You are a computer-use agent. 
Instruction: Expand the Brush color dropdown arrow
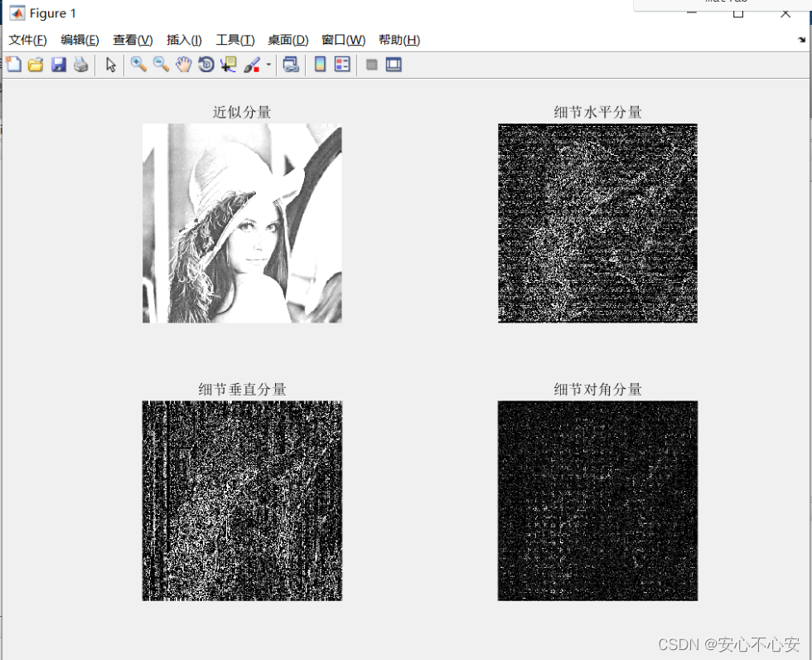268,65
